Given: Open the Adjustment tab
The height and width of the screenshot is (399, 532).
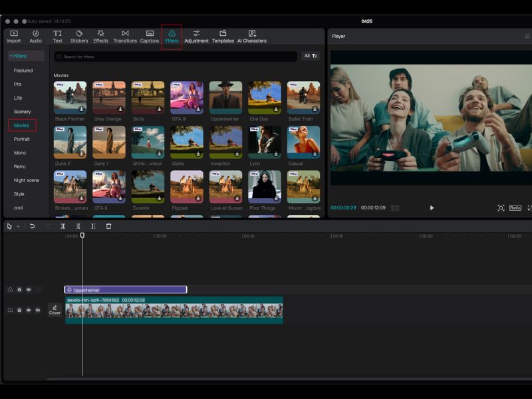Looking at the screenshot, I should (196, 37).
